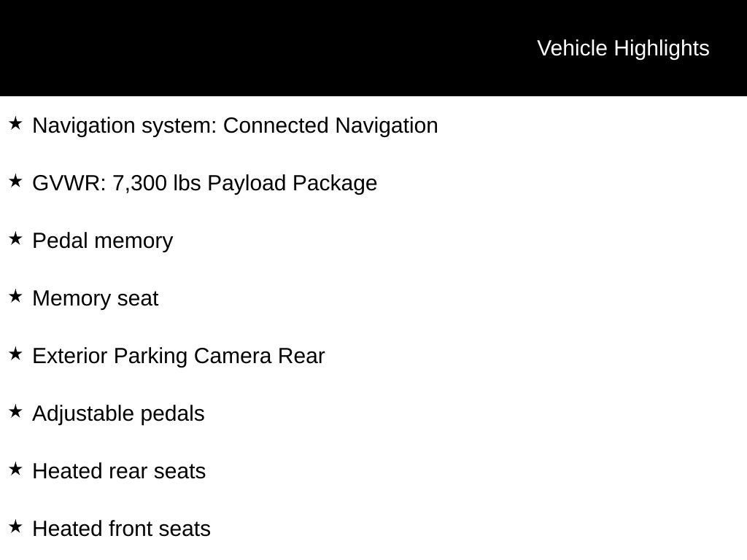Click the 'GVWR:' label
The width and height of the screenshot is (747, 560).
tap(69, 183)
